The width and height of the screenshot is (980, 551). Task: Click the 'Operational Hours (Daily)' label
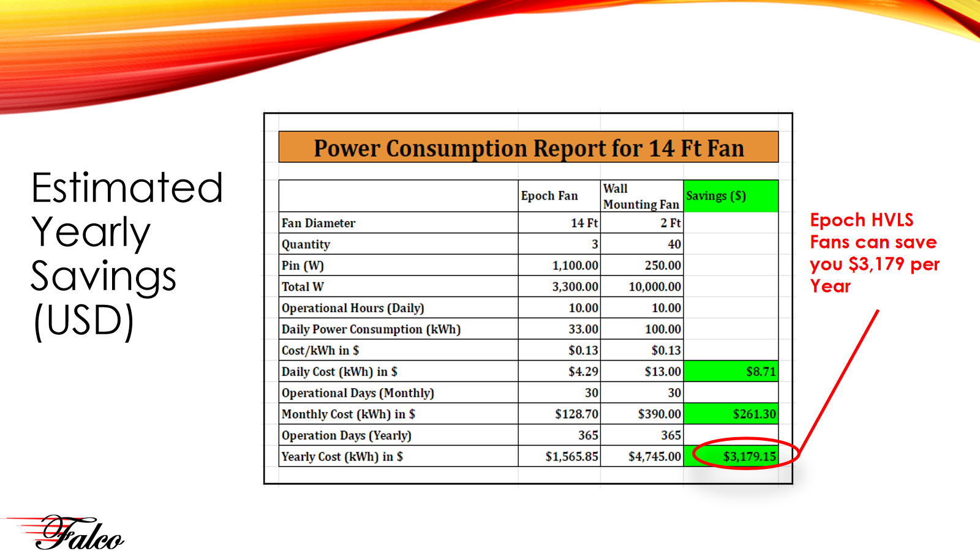(x=353, y=308)
